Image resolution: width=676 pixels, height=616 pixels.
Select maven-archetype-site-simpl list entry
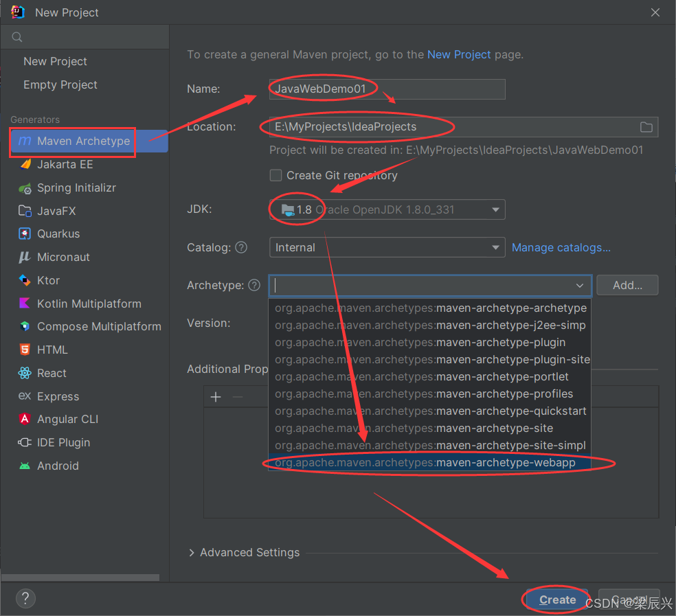coord(429,445)
